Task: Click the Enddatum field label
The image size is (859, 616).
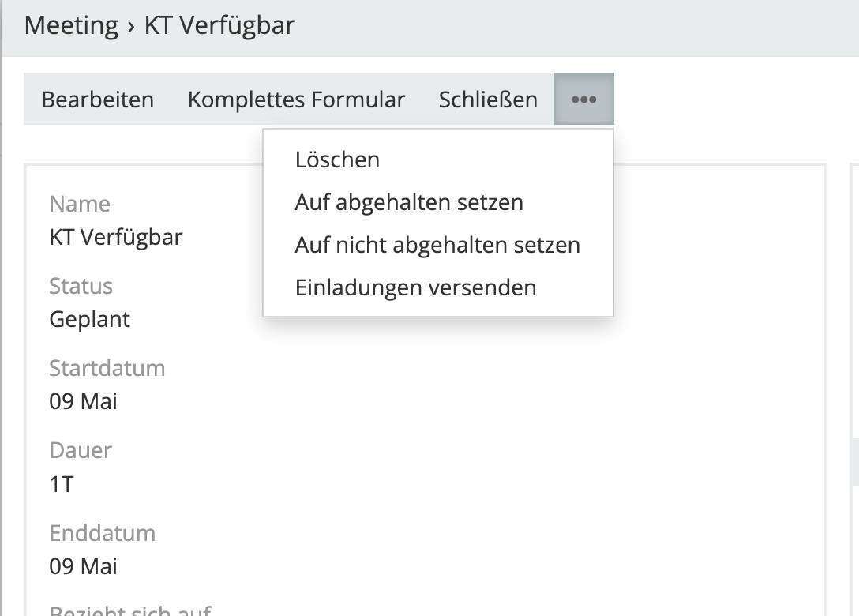Action: 102,533
